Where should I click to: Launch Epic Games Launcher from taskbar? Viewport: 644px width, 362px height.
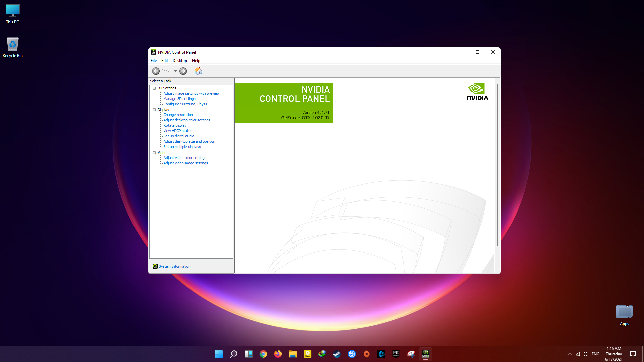[396, 354]
